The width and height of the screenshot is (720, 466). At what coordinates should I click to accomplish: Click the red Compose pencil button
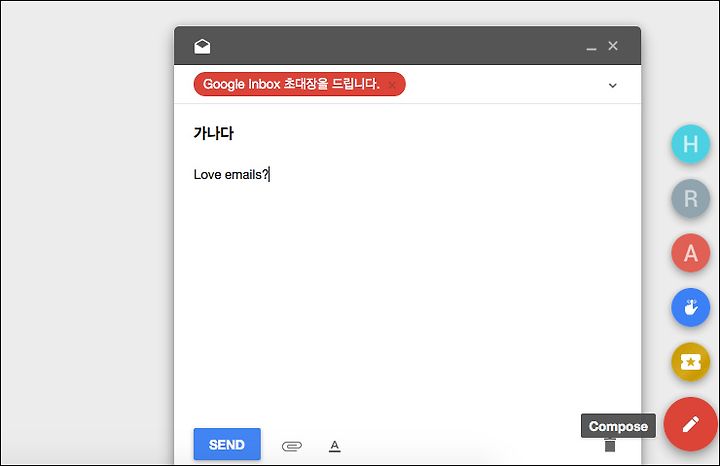point(691,424)
